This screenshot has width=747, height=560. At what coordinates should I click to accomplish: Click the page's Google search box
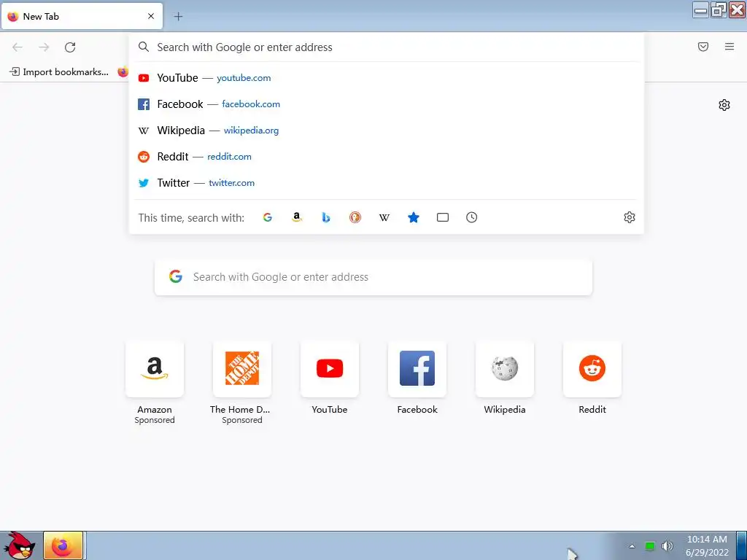click(x=373, y=277)
